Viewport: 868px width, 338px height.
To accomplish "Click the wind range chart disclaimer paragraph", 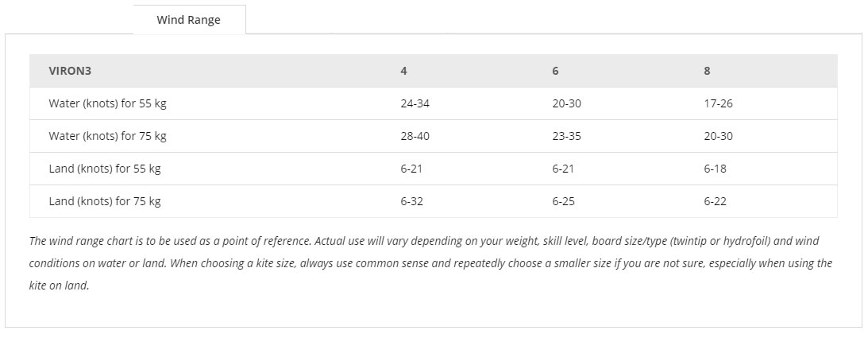I will [430, 264].
